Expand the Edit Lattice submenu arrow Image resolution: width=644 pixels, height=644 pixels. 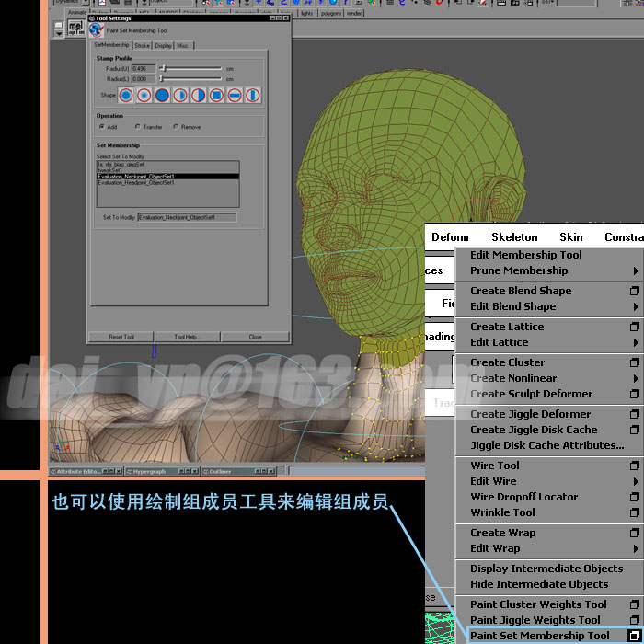(636, 342)
